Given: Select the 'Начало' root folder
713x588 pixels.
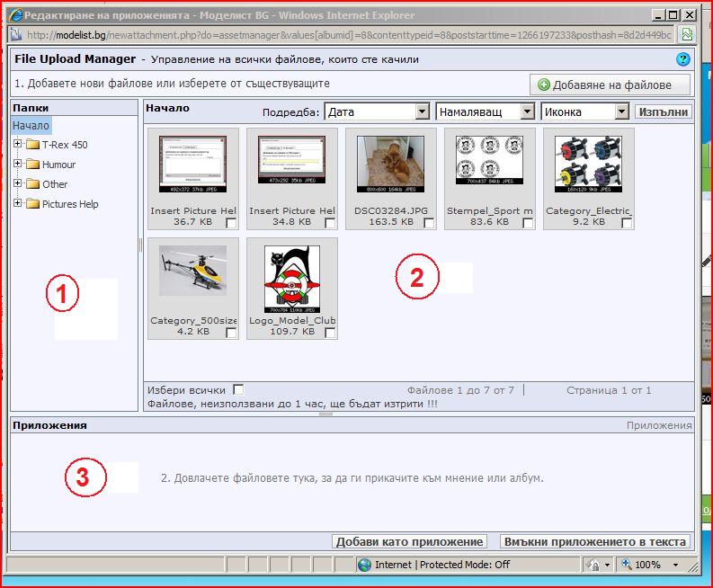Looking at the screenshot, I should 31,126.
